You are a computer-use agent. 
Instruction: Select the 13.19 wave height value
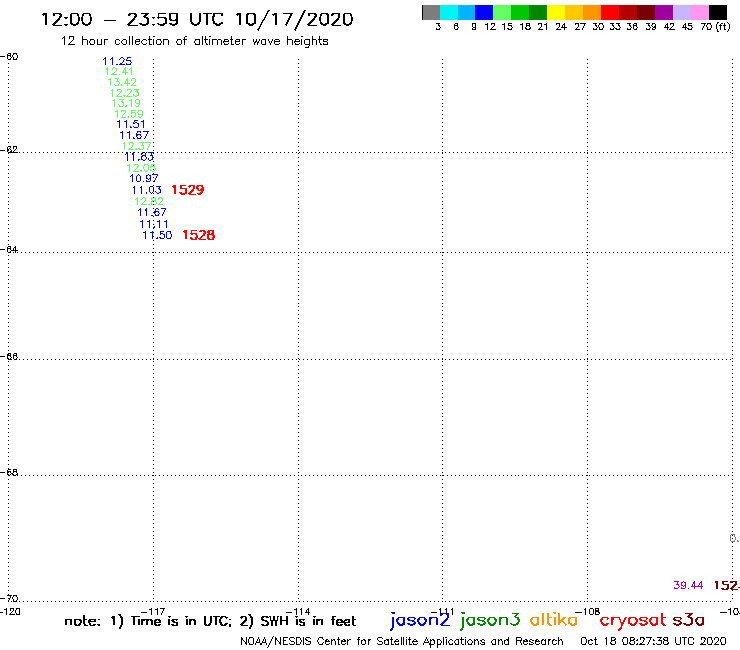126,103
